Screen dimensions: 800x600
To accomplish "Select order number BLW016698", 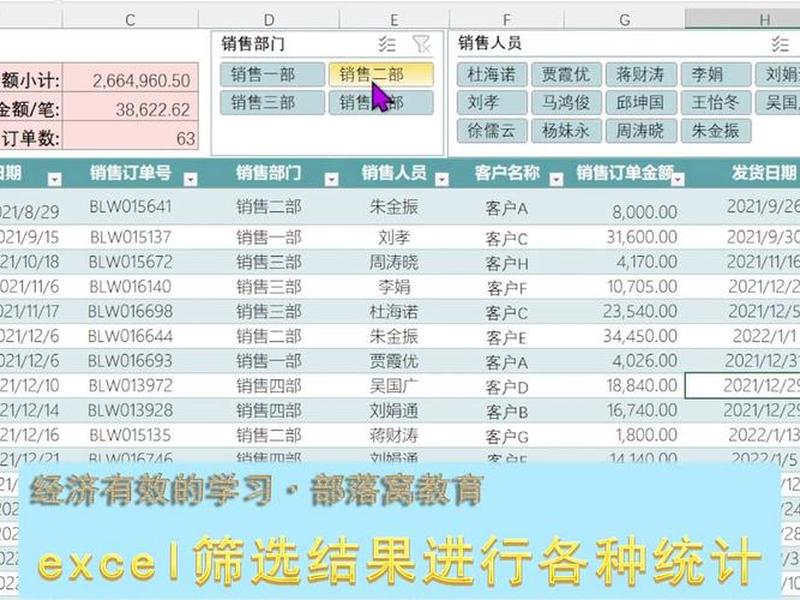I will pyautogui.click(x=130, y=311).
